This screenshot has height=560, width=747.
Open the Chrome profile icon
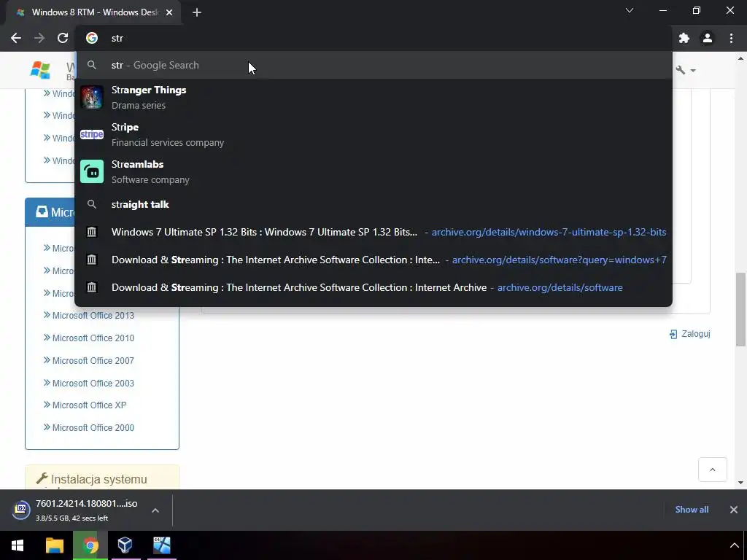(x=708, y=38)
